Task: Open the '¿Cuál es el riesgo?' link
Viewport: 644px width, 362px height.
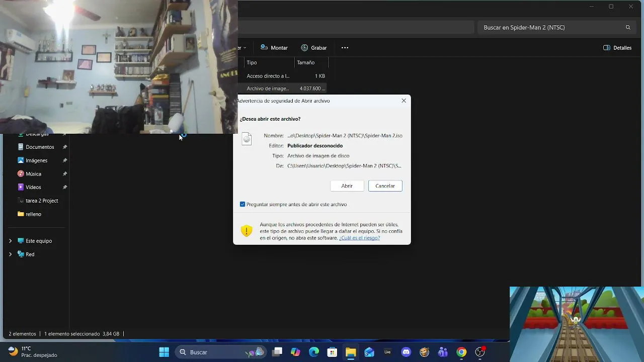Action: point(359,238)
